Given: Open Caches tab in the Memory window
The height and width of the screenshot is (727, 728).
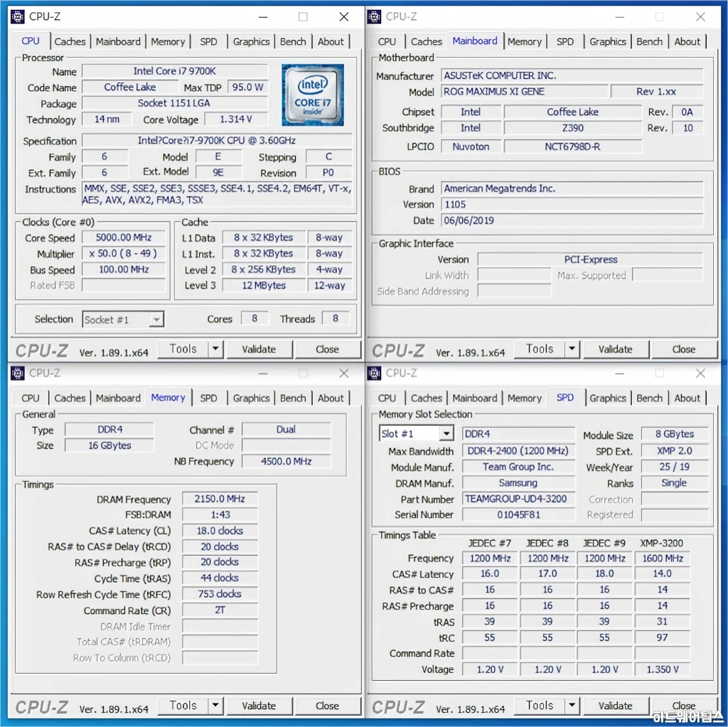Looking at the screenshot, I should 70,398.
